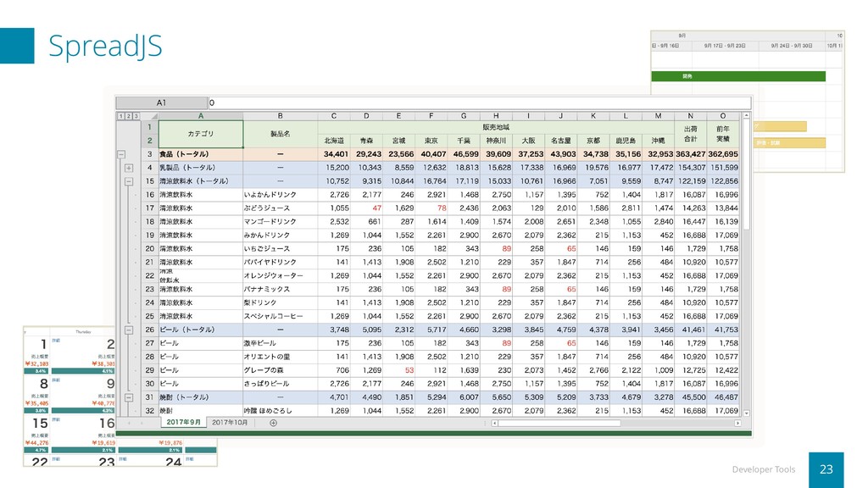Click day 8 in the calendar
Viewport: 868px width, 488px height.
click(43, 384)
